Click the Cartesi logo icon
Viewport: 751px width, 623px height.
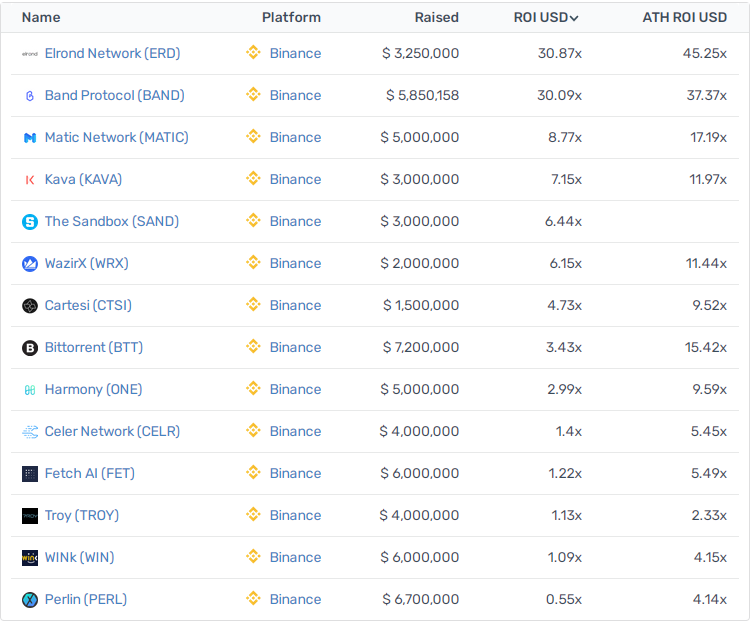30,306
